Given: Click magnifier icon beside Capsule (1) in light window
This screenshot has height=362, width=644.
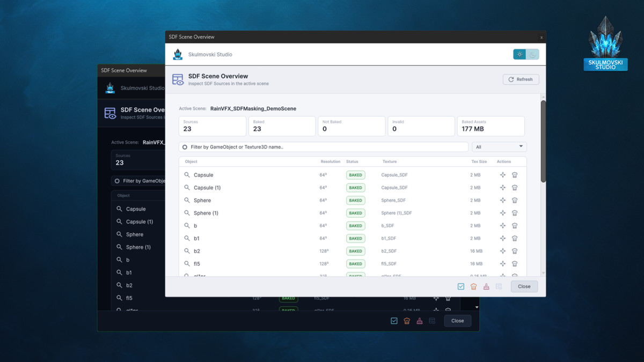Looking at the screenshot, I should tap(187, 188).
